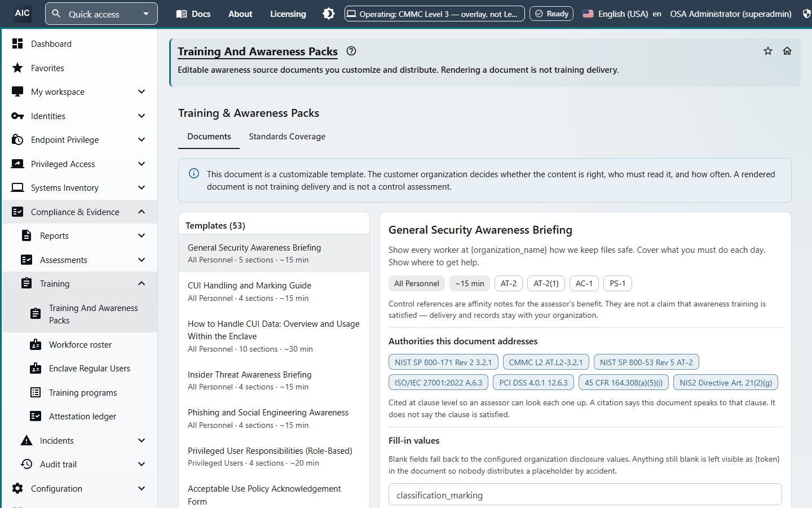Click the Incidents warning triangle icon
The width and height of the screenshot is (812, 508).
27,440
